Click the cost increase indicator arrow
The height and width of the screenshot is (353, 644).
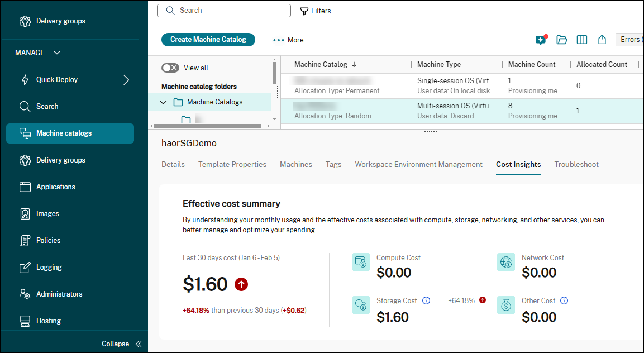pos(241,284)
